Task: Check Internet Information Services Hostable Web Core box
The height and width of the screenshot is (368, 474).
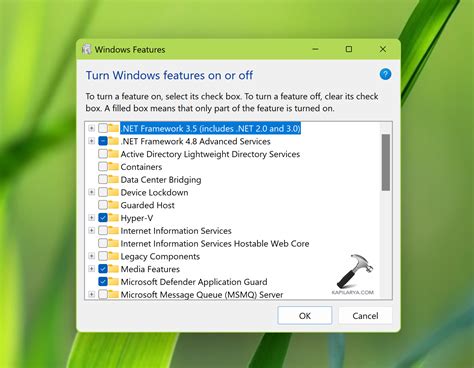Action: [x=103, y=243]
